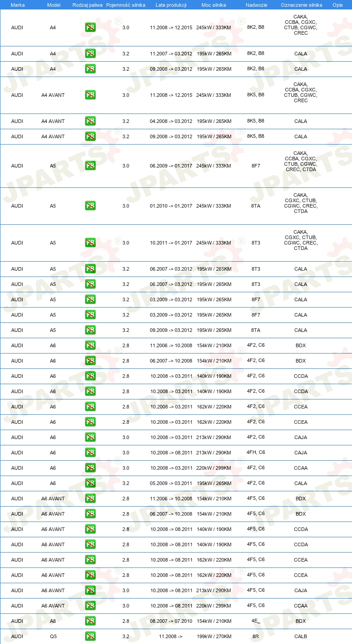Click the '11.2008 ->' cell in Q5 row
This screenshot has width=352, height=644.
click(171, 636)
